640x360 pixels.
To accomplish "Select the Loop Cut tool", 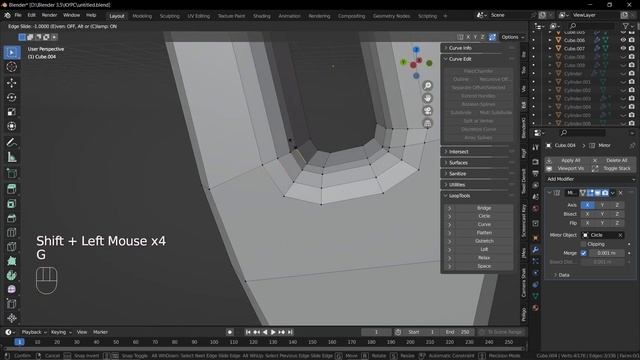I will [11, 232].
